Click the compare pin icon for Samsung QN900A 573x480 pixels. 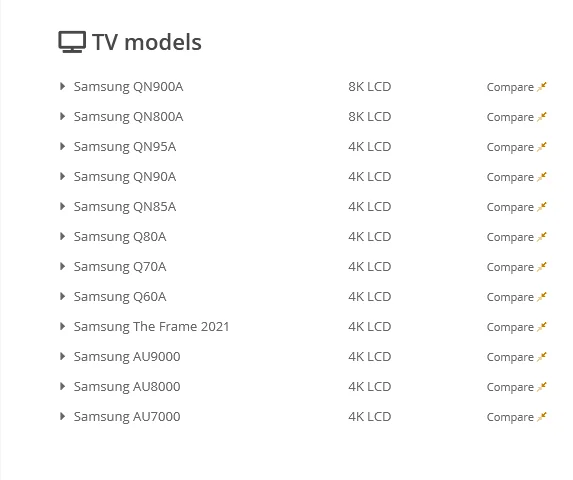point(542,87)
